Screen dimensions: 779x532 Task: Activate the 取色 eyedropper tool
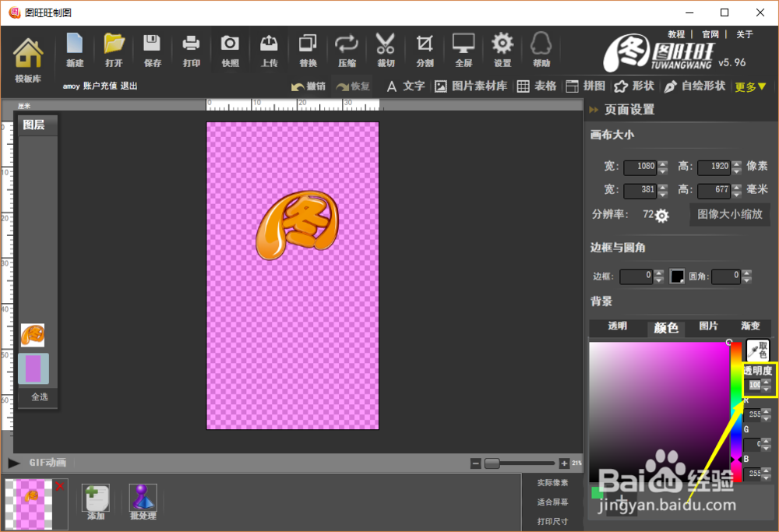758,351
